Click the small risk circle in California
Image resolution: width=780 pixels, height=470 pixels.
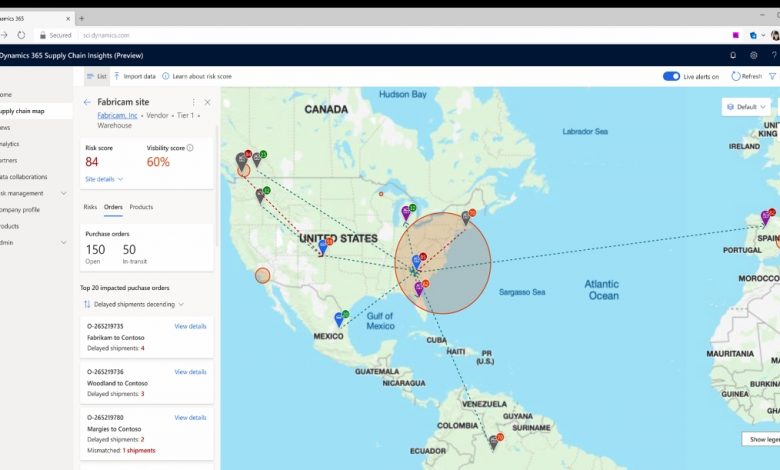pyautogui.click(x=263, y=276)
